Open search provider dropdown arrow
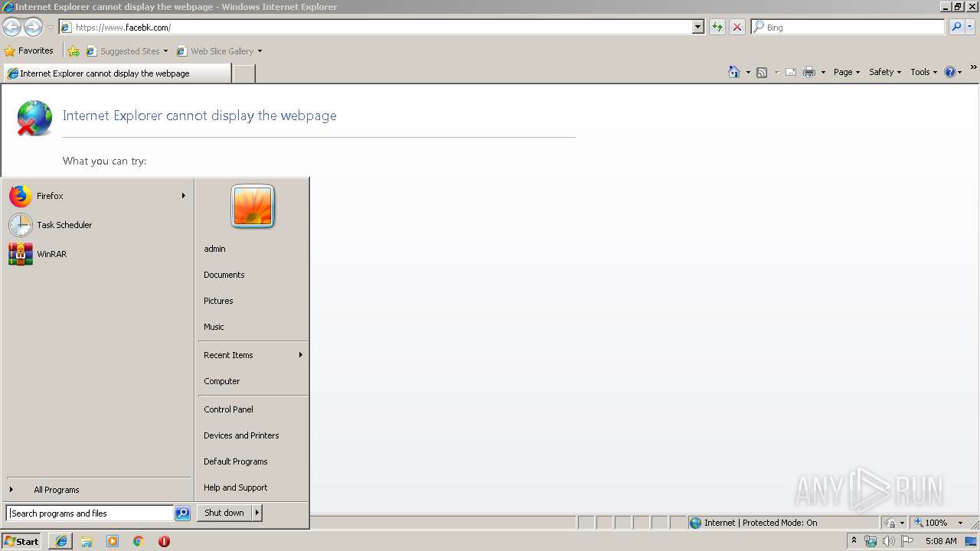The width and height of the screenshot is (980, 551). pyautogui.click(x=971, y=27)
